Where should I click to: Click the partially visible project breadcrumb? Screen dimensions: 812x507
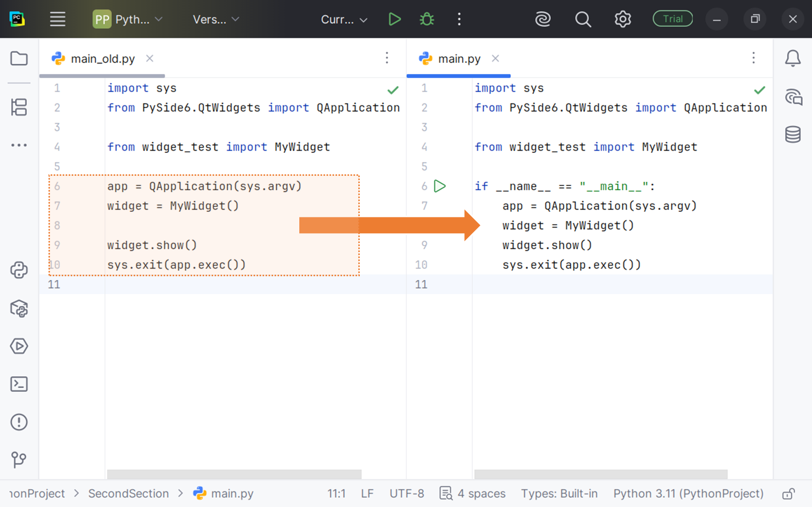pos(37,494)
